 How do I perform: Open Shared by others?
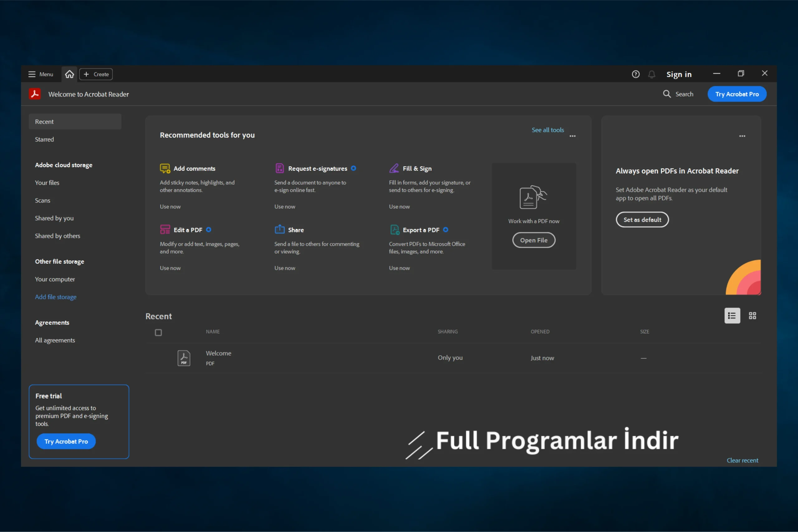pyautogui.click(x=58, y=236)
